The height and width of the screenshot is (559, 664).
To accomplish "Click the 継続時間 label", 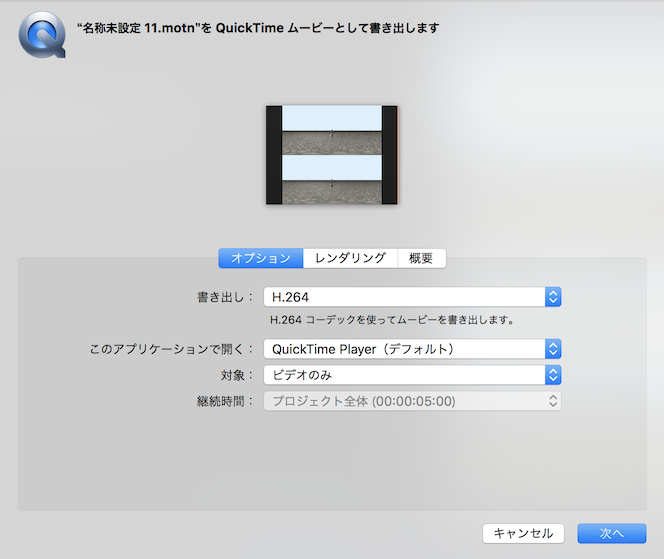I will click(225, 401).
